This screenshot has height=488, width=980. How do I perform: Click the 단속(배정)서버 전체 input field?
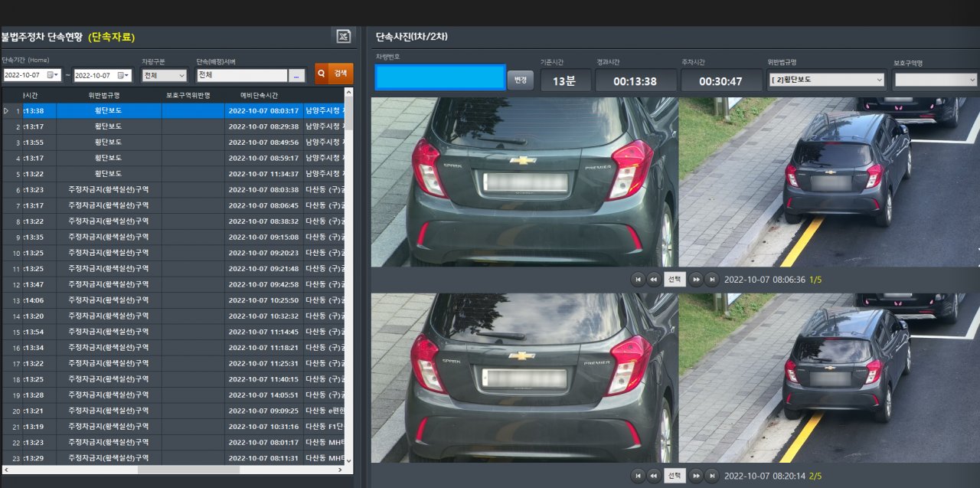coord(241,75)
